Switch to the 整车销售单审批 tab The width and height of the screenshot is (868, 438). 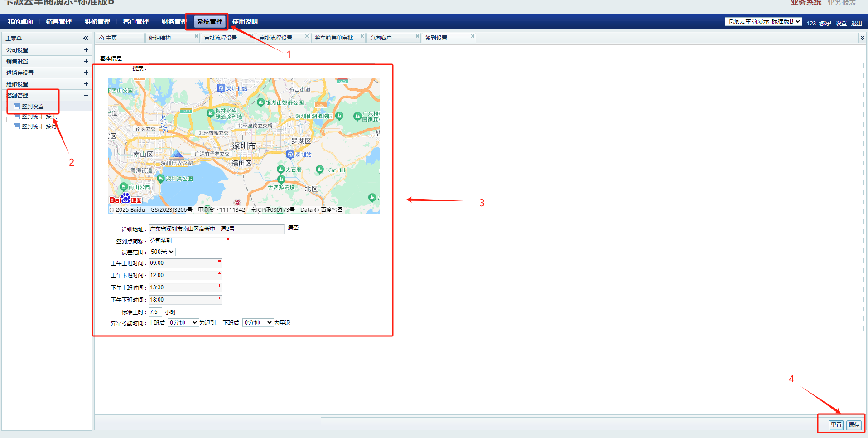point(334,38)
